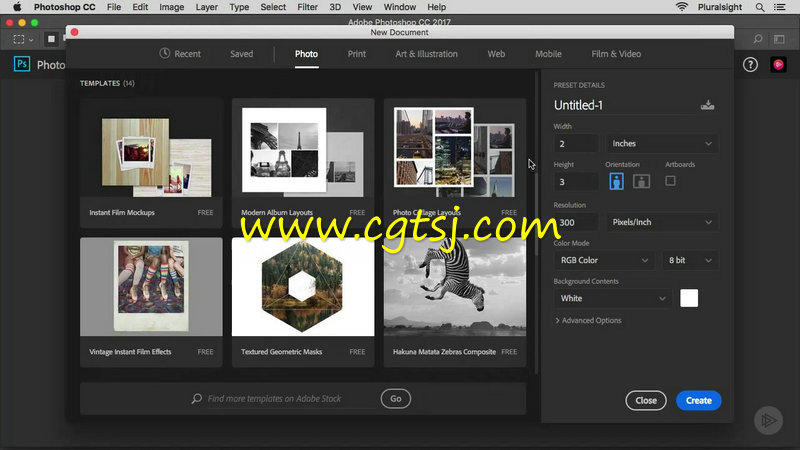Open the Help menu
This screenshot has width=800, height=450.
tap(436, 7)
